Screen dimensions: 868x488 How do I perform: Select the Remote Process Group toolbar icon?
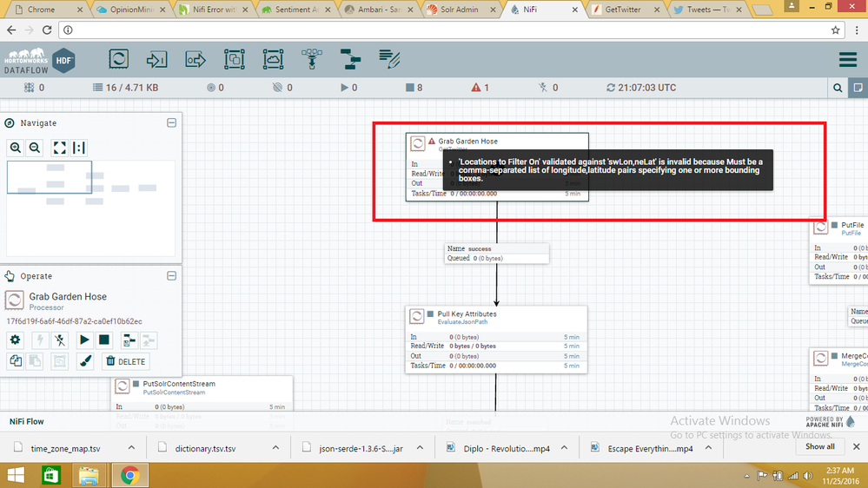click(x=273, y=59)
